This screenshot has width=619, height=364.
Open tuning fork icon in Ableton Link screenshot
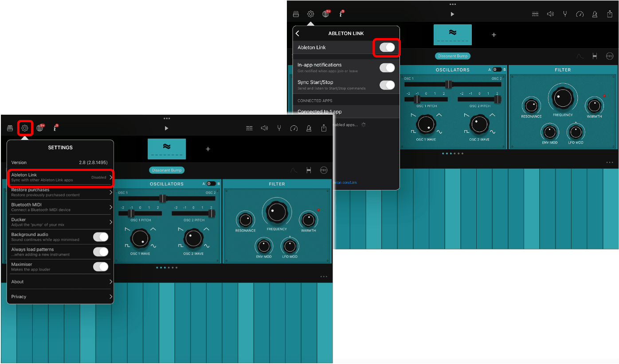click(565, 14)
